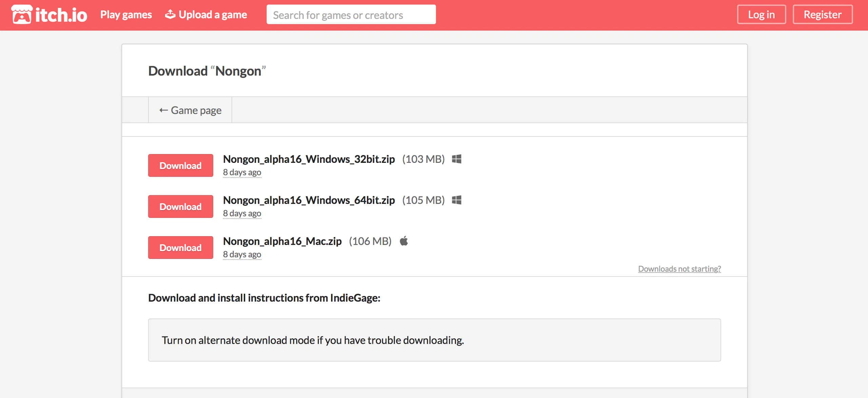
Task: Click the Nongon_alpha16_Windows_32bit.zip file name
Action: click(x=309, y=159)
